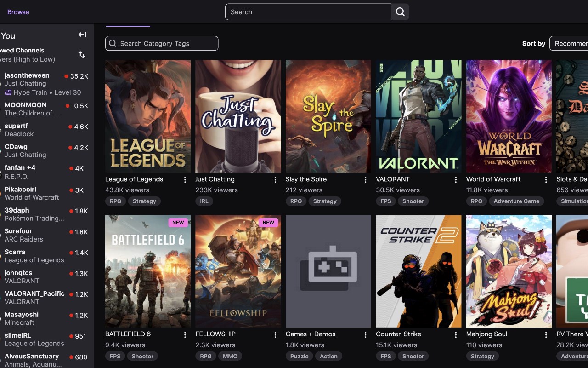
Task: Click the Browse link in top navigation
Action: pos(18,12)
